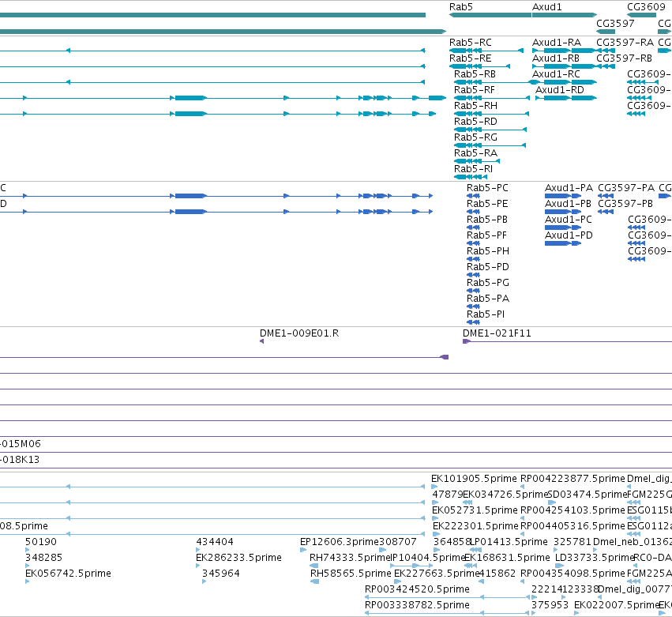The width and height of the screenshot is (672, 617).
Task: Click protein Rab5-PE
Action: pyautogui.click(x=487, y=204)
